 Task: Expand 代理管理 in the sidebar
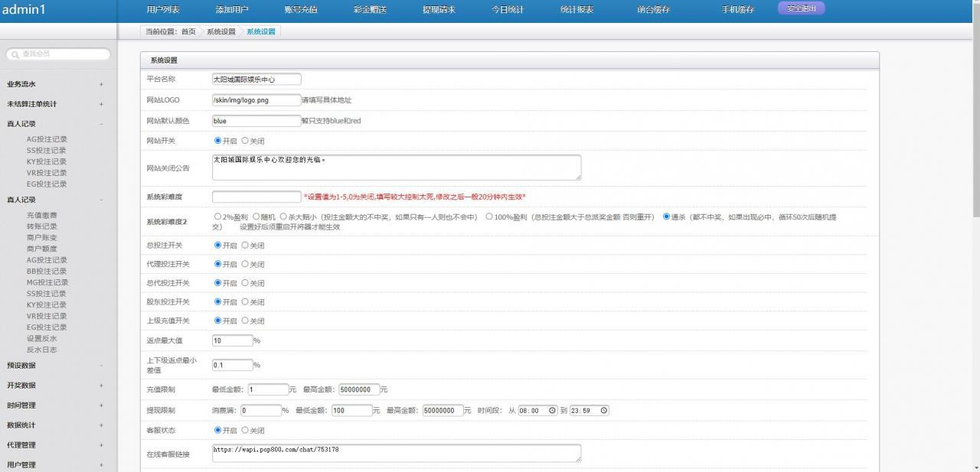tap(100, 445)
